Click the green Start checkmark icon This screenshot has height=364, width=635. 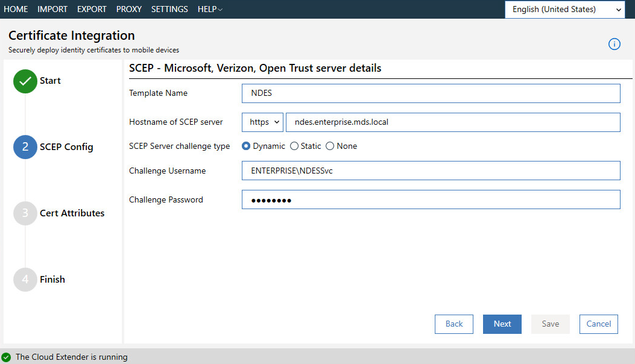point(25,81)
